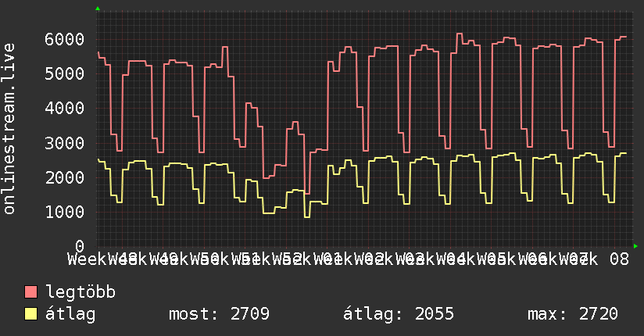
Task: Click the 4000 y-axis label
Action: coord(65,109)
